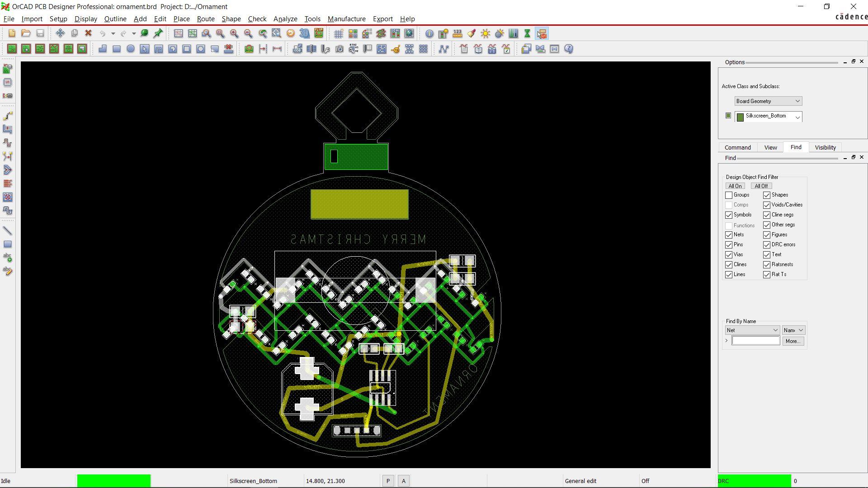Switch to the Command tab in Options panel

point(737,147)
